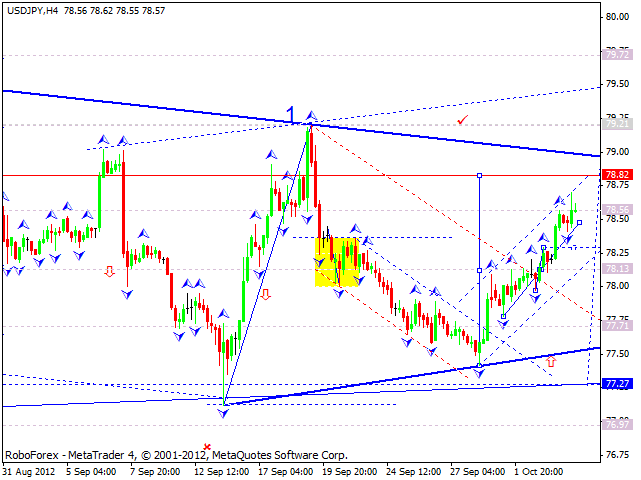The width and height of the screenshot is (641, 480).
Task: Select the square handle at the 77.75 swing low
Action: tap(503, 316)
